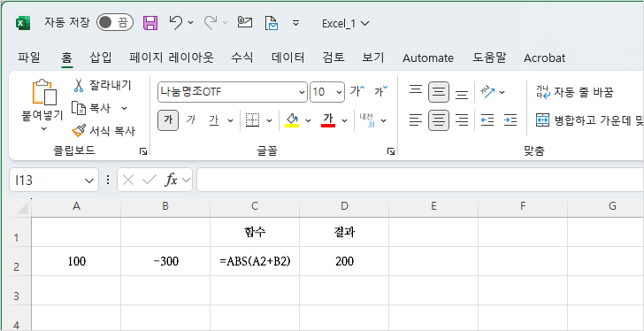This screenshot has height=331, width=644.
Task: Open the font size 10 dropdown
Action: (340, 92)
